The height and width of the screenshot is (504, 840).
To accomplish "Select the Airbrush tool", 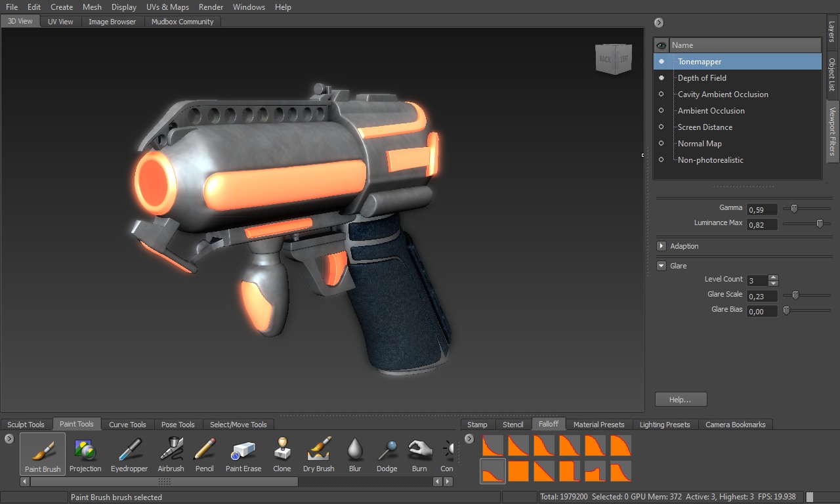I will [171, 454].
